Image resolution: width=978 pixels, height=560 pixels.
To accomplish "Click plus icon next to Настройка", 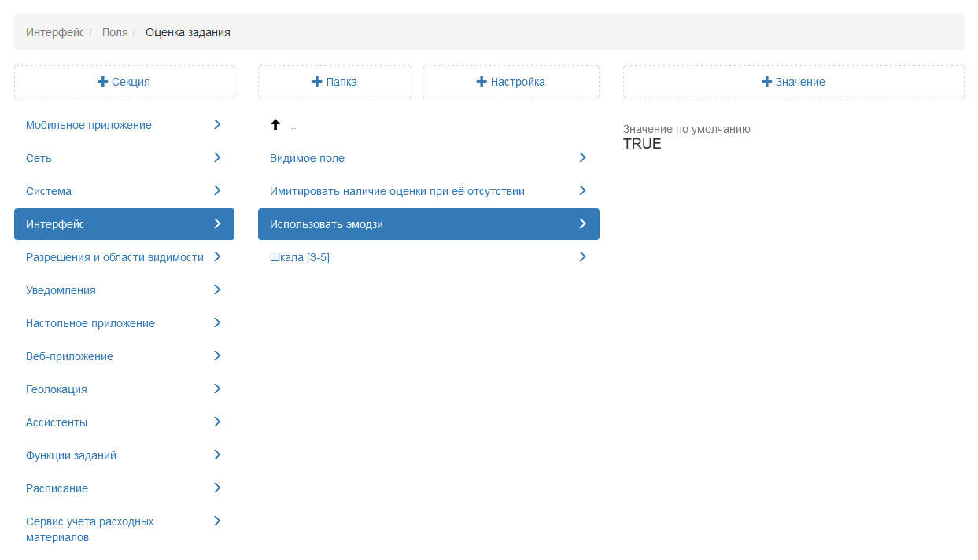I will (482, 82).
